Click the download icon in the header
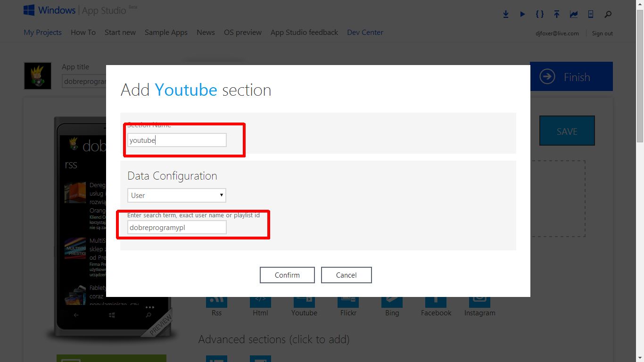Viewport: 644px width, 362px height. (x=506, y=14)
